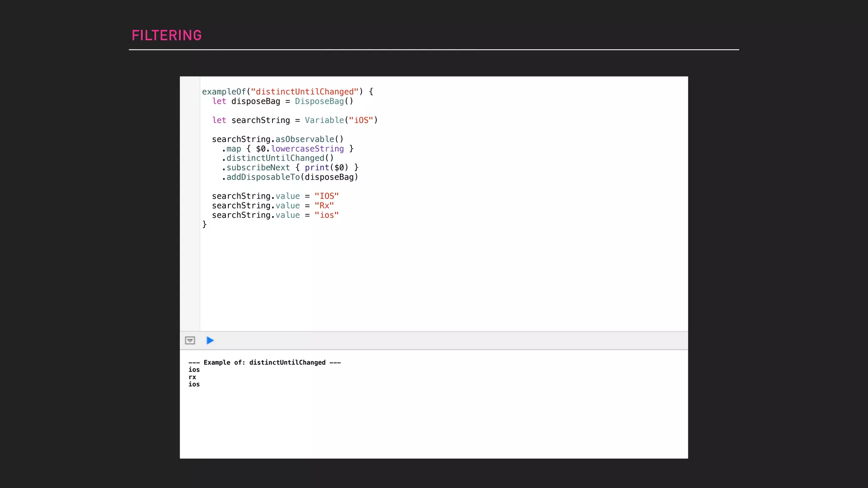Screen dimensions: 868x488
Task: Click the console header 'Example of: distinctUntilChanged'
Action: click(x=264, y=363)
